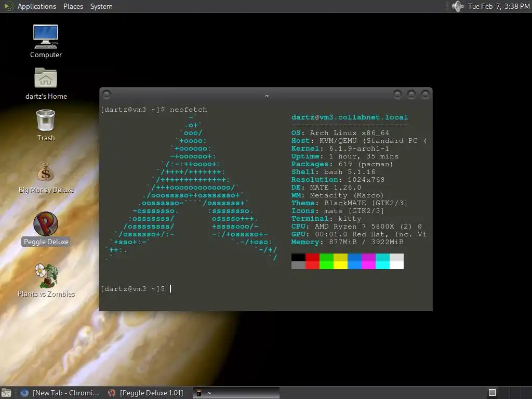Open the System menu
The image size is (532, 399).
pos(101,6)
